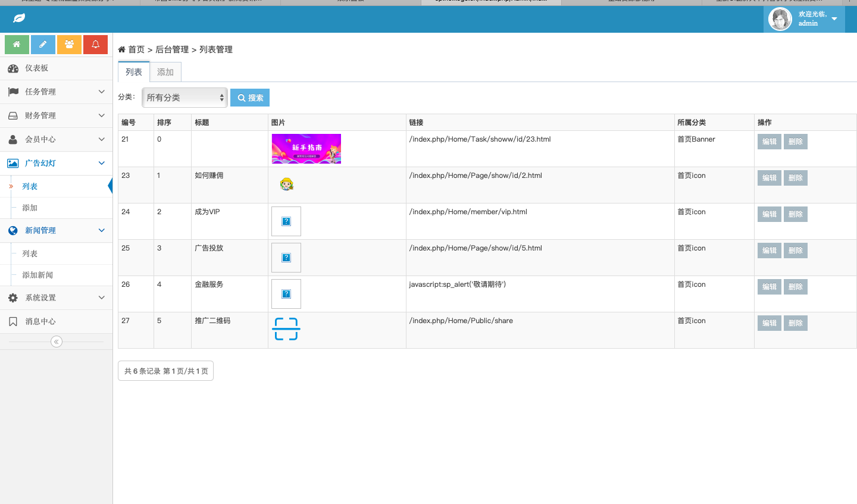The width and height of the screenshot is (857, 504).
Task: Click the blue pencil edit shortcut icon
Action: coord(43,45)
